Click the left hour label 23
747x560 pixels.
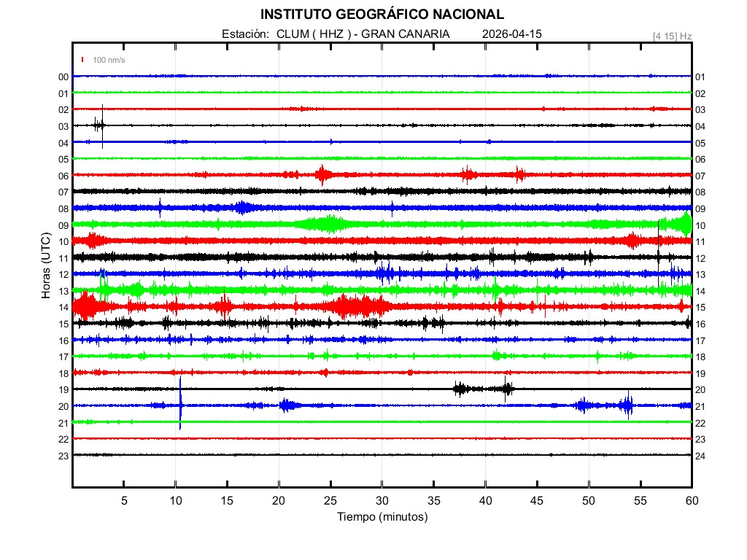[x=63, y=456]
